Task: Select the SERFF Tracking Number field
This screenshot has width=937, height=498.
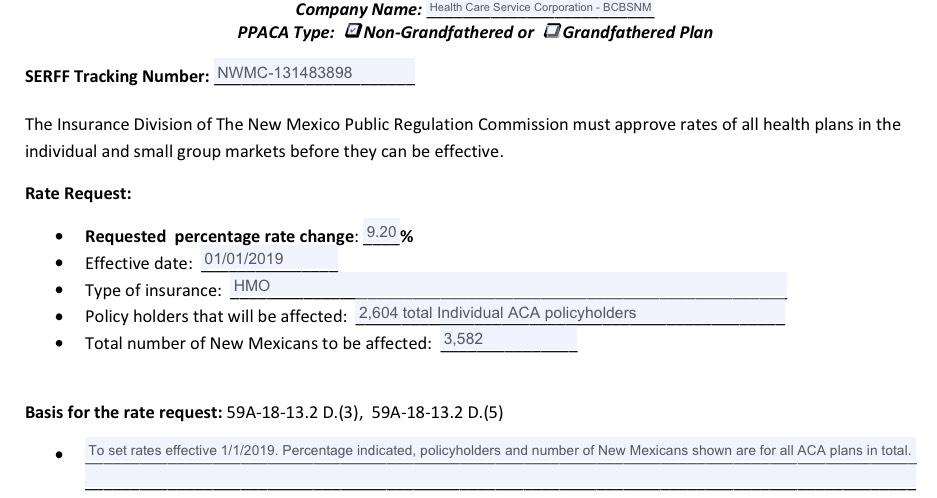Action: click(x=314, y=73)
